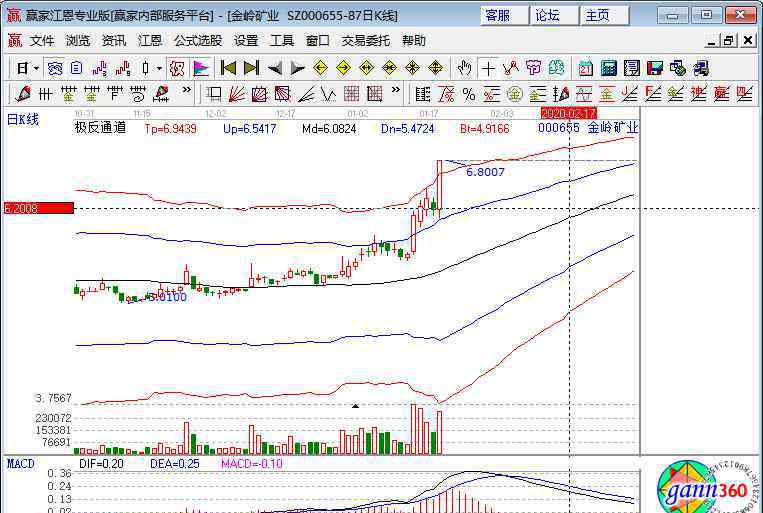Expand the drawing toolbar overflow chevron
This screenshot has width=763, height=513.
186,94
